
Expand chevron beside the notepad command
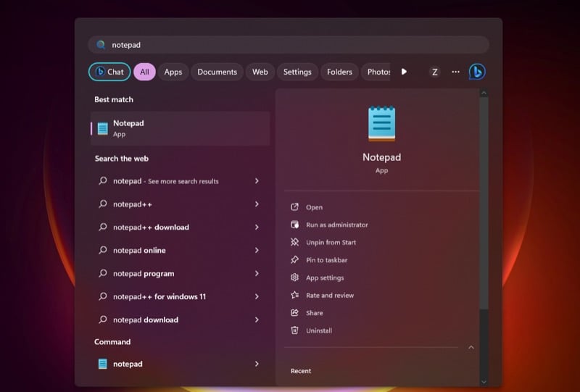point(257,364)
